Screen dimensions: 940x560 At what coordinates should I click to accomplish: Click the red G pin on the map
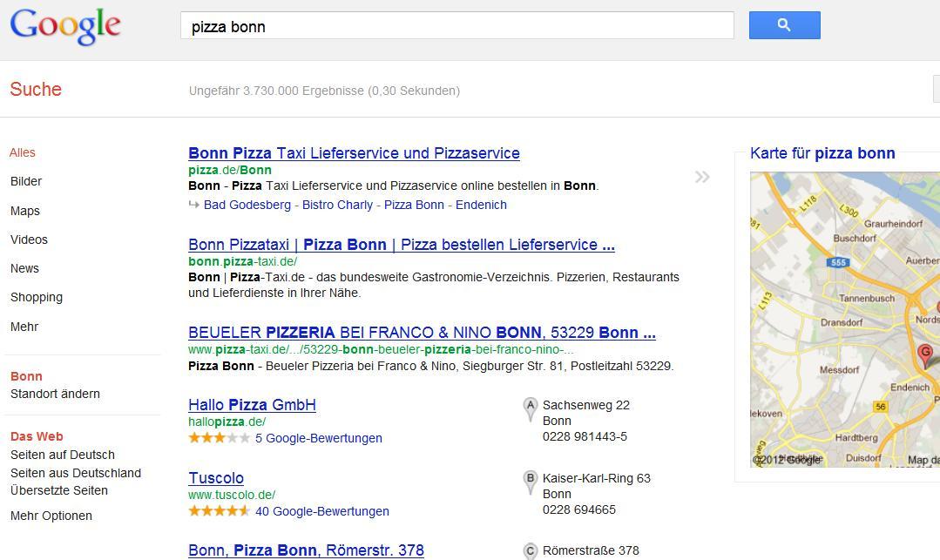click(x=925, y=355)
